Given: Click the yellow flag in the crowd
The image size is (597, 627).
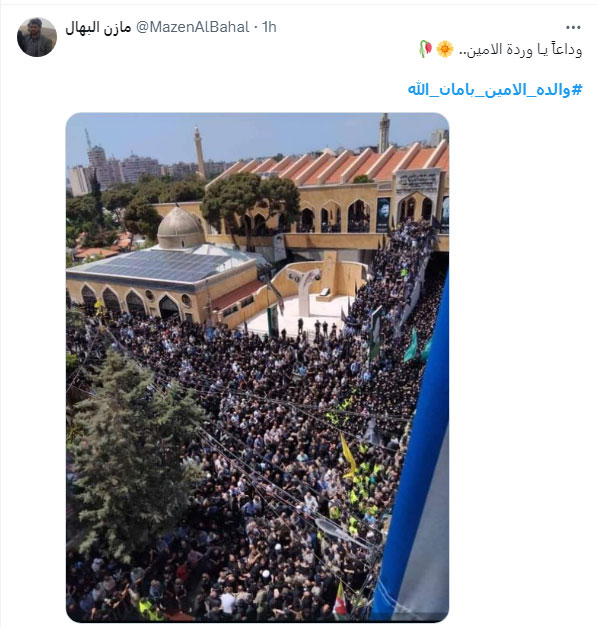Looking at the screenshot, I should pos(348,456).
